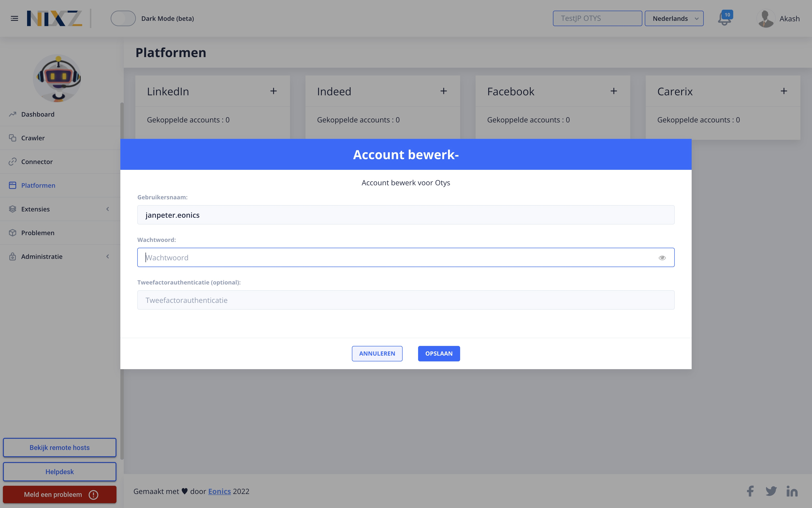Add a Carerix account with plus

[784, 91]
